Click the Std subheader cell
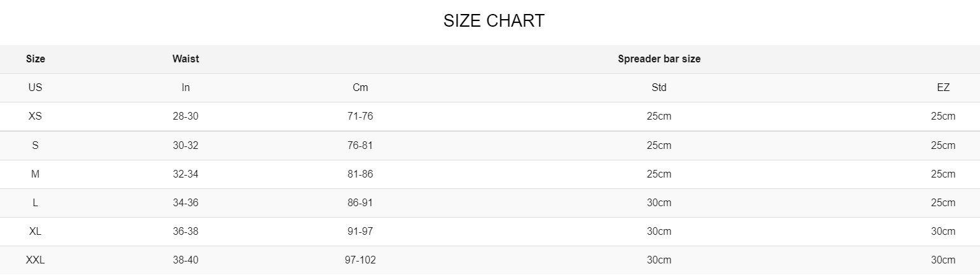This screenshot has width=980, height=280. coord(659,88)
